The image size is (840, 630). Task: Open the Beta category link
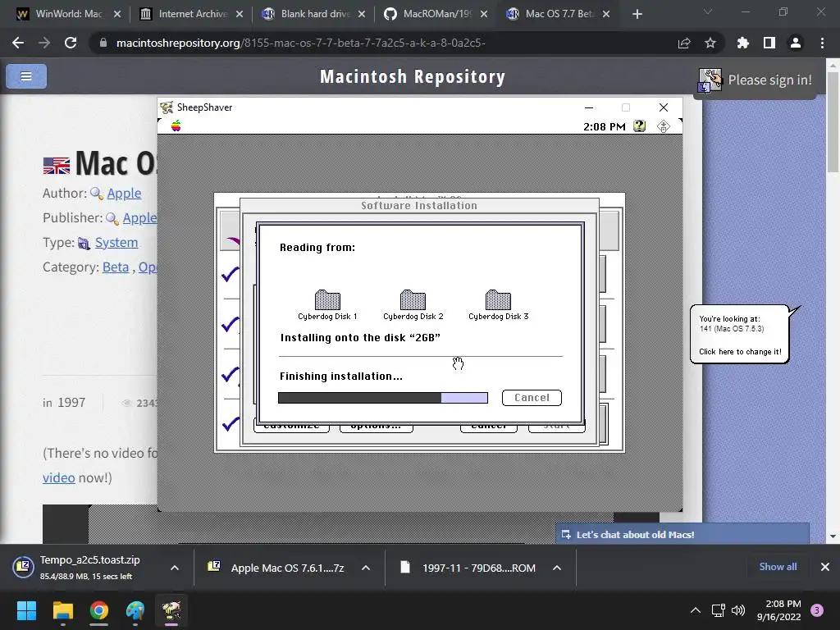click(x=116, y=267)
